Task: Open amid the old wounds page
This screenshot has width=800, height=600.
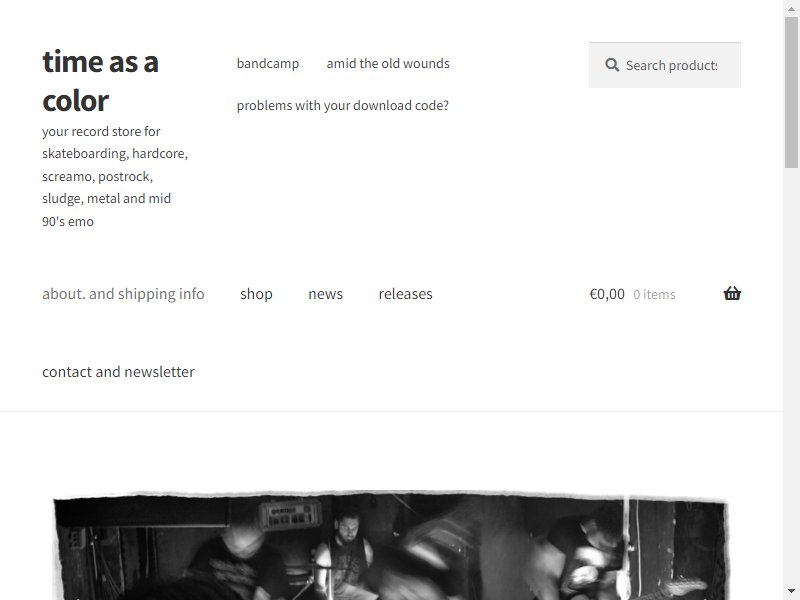Action: point(388,64)
